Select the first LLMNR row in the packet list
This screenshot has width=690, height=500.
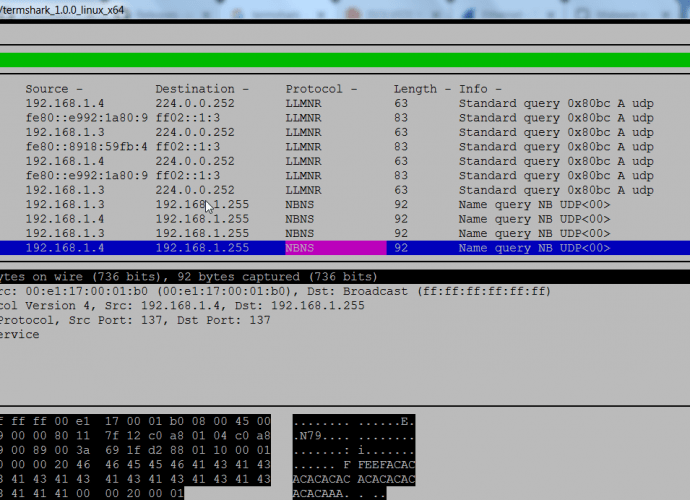[x=345, y=103]
